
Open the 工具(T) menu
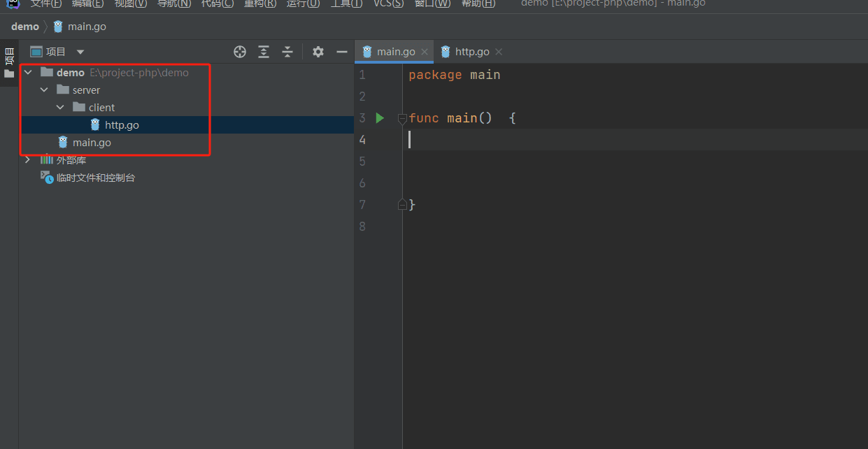pos(346,3)
